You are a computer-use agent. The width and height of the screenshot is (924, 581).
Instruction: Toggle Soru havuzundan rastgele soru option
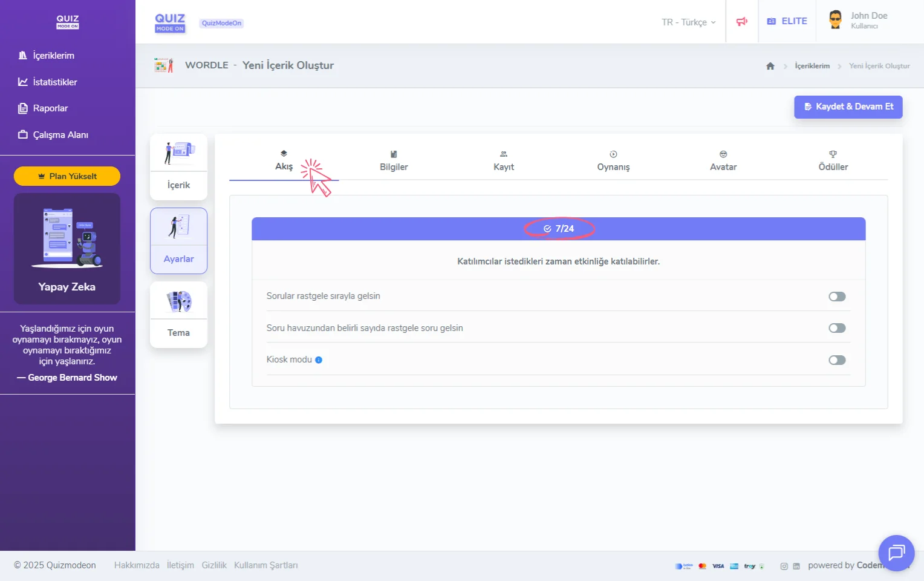click(837, 328)
